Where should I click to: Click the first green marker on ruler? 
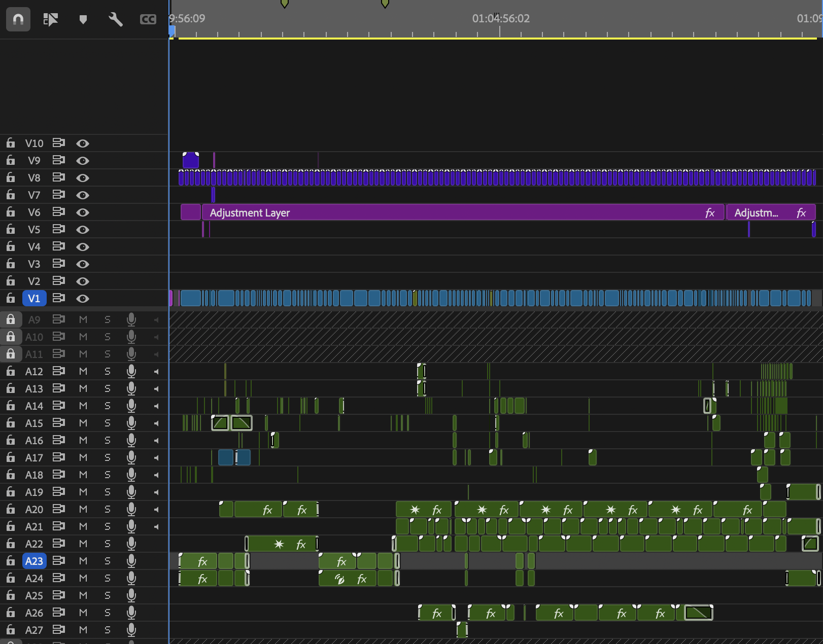point(285,4)
